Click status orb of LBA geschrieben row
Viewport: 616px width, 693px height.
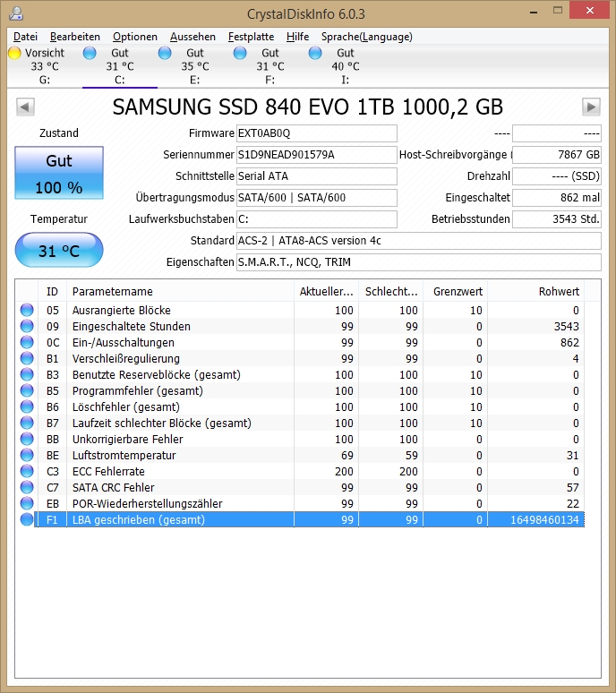click(27, 519)
